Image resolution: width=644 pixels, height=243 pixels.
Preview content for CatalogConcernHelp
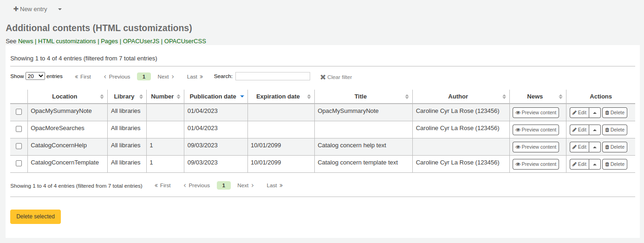(536, 147)
